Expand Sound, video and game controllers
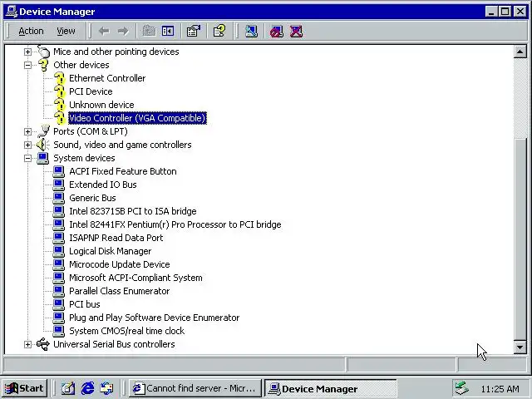 tap(27, 145)
